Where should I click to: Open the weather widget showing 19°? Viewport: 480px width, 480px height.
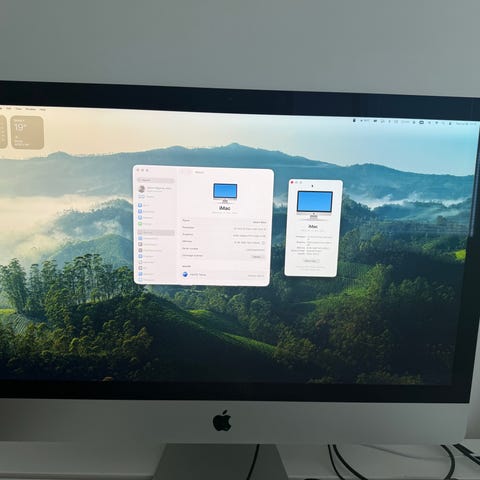[27, 132]
